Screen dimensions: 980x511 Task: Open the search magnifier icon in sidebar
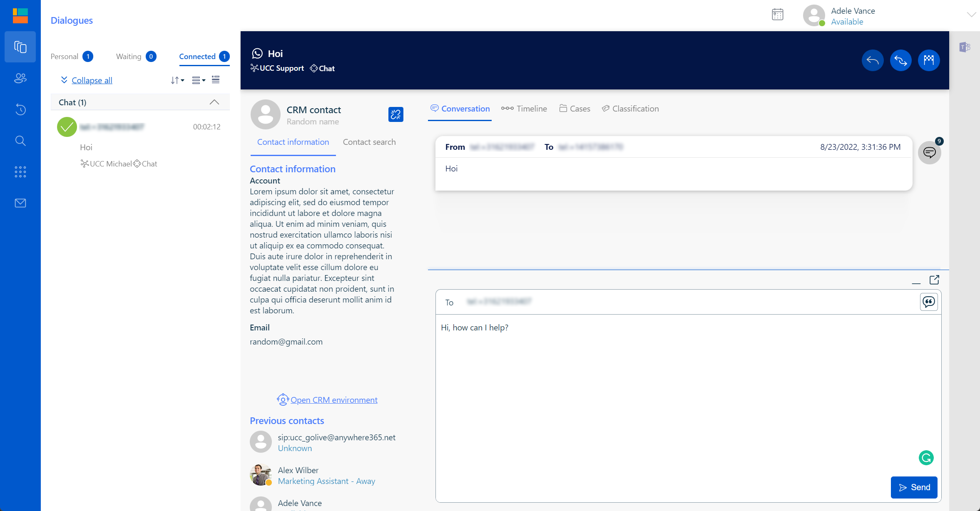click(20, 141)
